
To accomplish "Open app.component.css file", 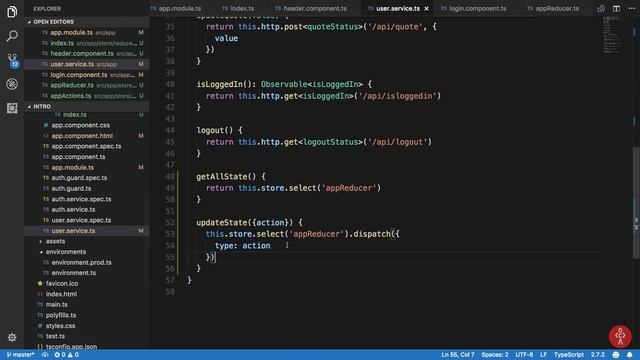I will 80,125.
